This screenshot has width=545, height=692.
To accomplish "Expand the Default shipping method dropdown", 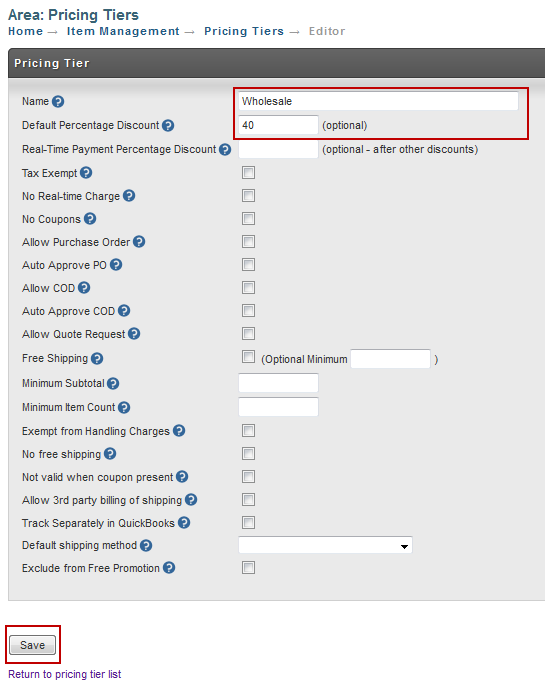I will (325, 545).
